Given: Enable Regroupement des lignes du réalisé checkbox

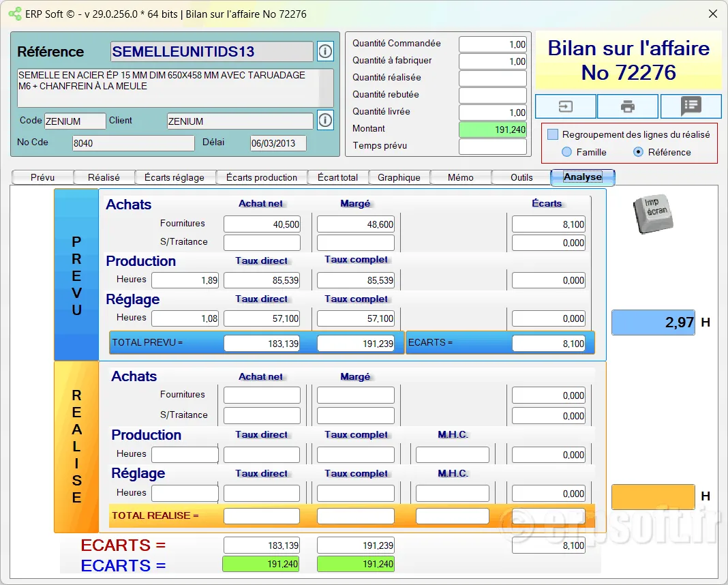Looking at the screenshot, I should click(x=553, y=135).
